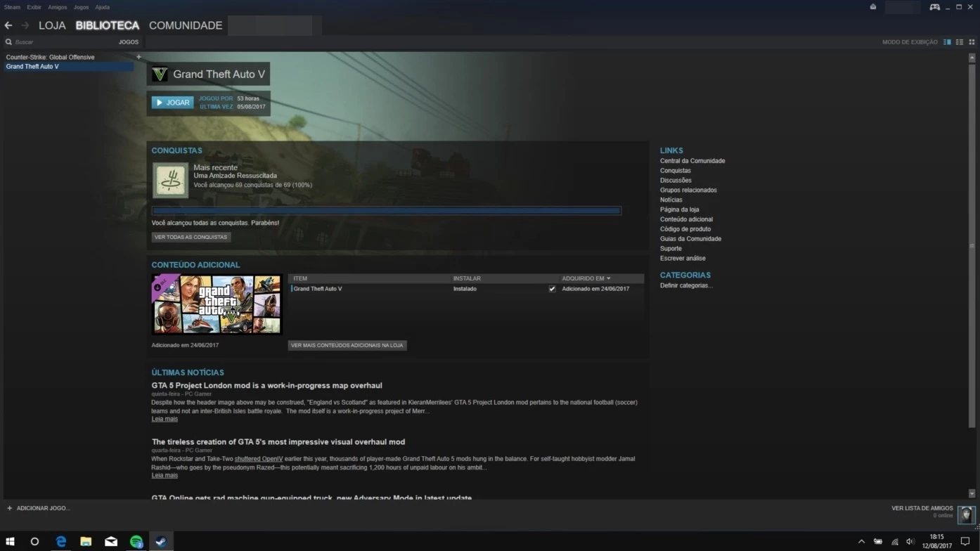Sort by the ADQUIRIDO EM column arrow
The height and width of the screenshot is (551, 980).
coord(609,278)
